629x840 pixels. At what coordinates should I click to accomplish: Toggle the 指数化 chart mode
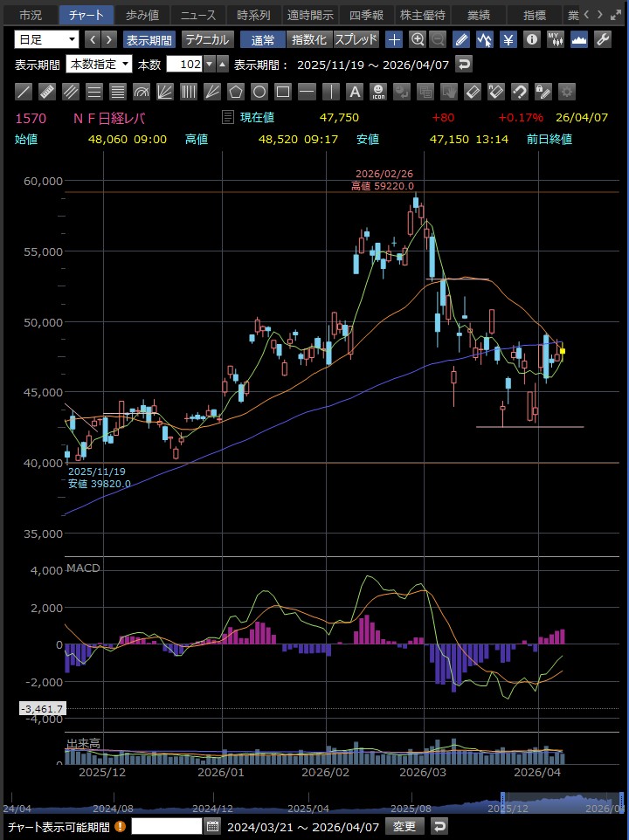[308, 39]
